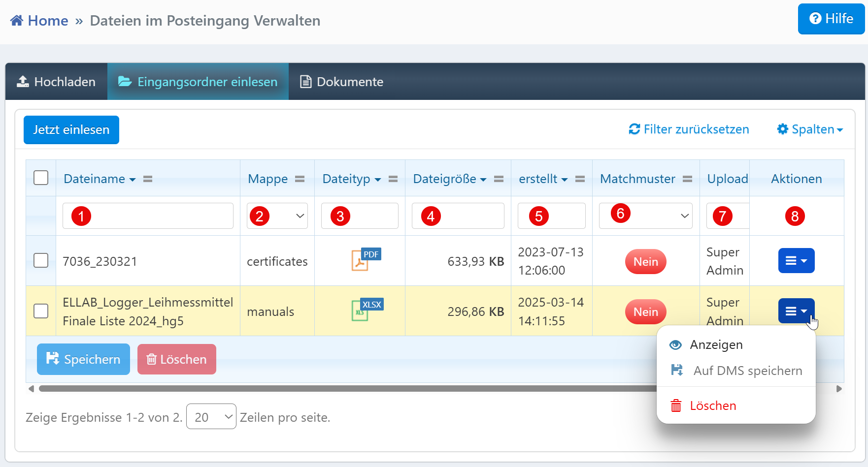This screenshot has height=467, width=868.
Task: Select the ELLAB_Logger_Leihmessmittel row checkbox
Action: point(41,311)
